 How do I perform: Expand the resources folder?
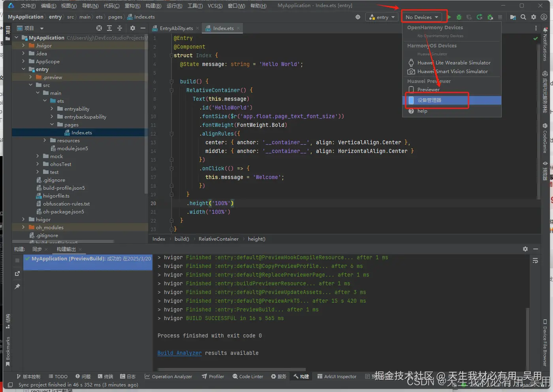pos(45,140)
